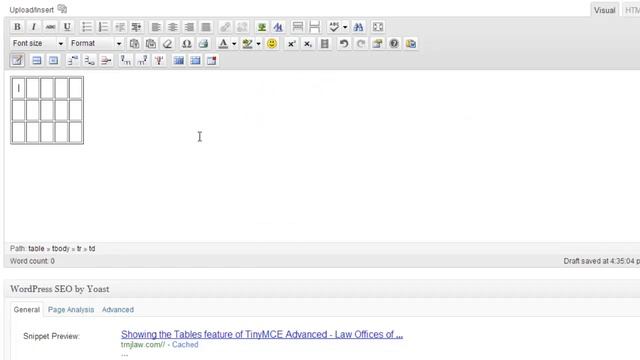Toggle italic formatting
640x360 pixels.
[33, 27]
